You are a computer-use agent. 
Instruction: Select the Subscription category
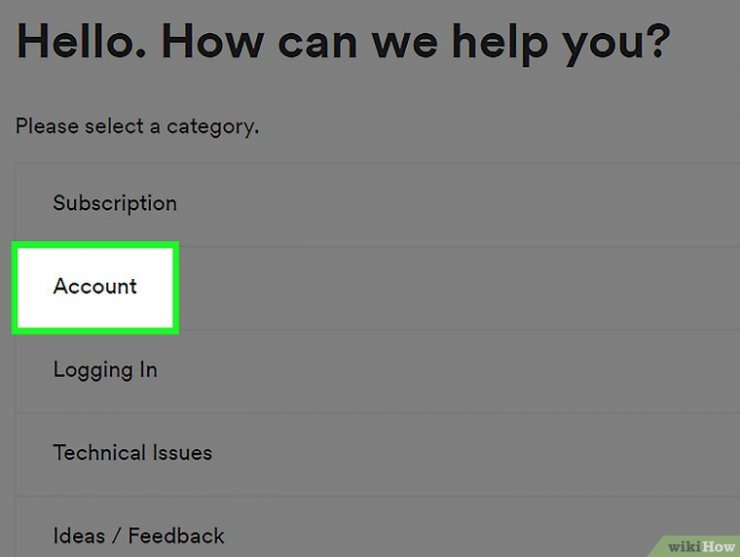pyautogui.click(x=378, y=204)
